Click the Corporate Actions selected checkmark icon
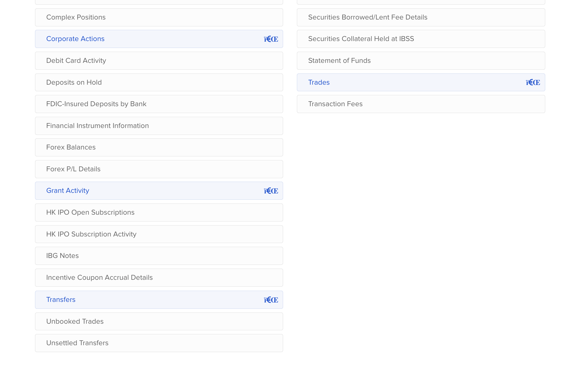588x365 pixels. (x=271, y=39)
